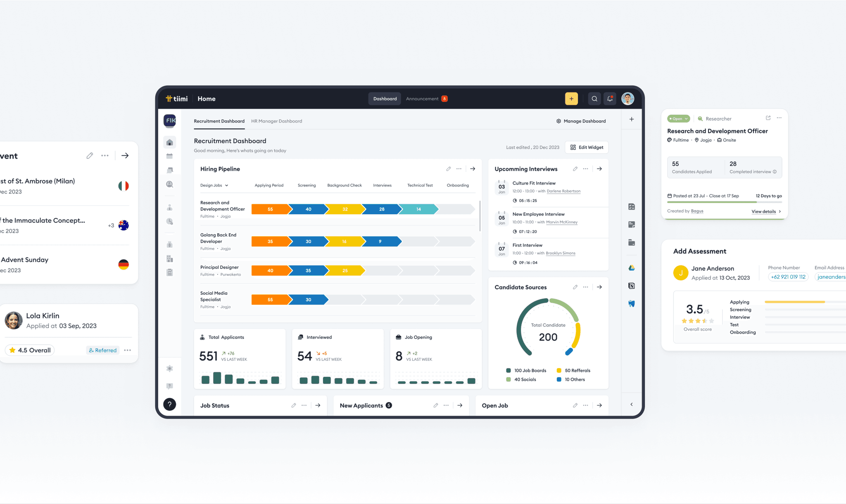Open the Notion integration icon
Image resolution: width=846 pixels, height=504 pixels.
point(631,285)
